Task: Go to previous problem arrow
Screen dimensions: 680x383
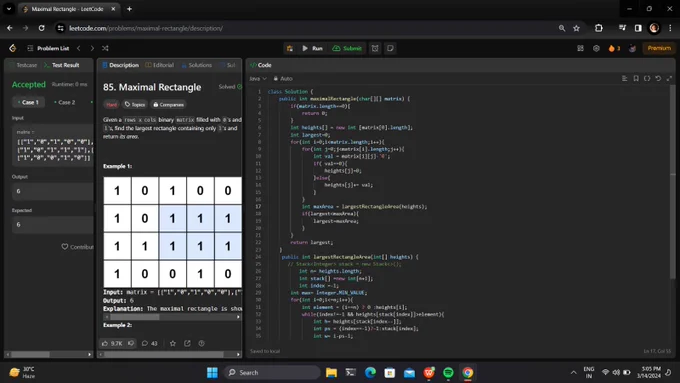Action: [78, 48]
